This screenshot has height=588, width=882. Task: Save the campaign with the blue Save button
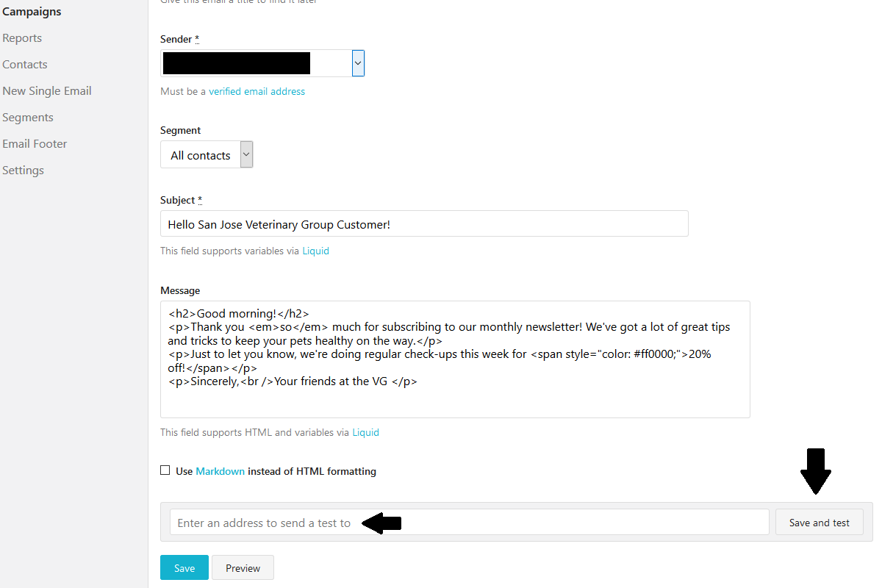click(184, 568)
